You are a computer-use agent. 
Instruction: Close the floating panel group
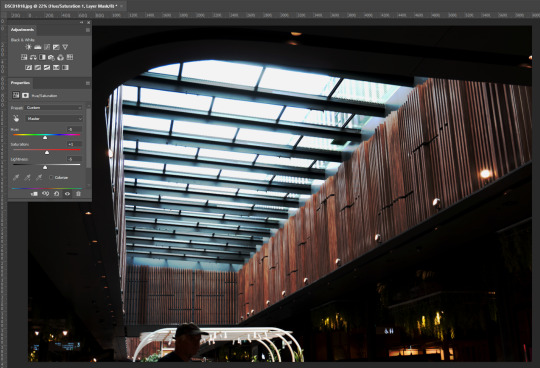pos(89,22)
